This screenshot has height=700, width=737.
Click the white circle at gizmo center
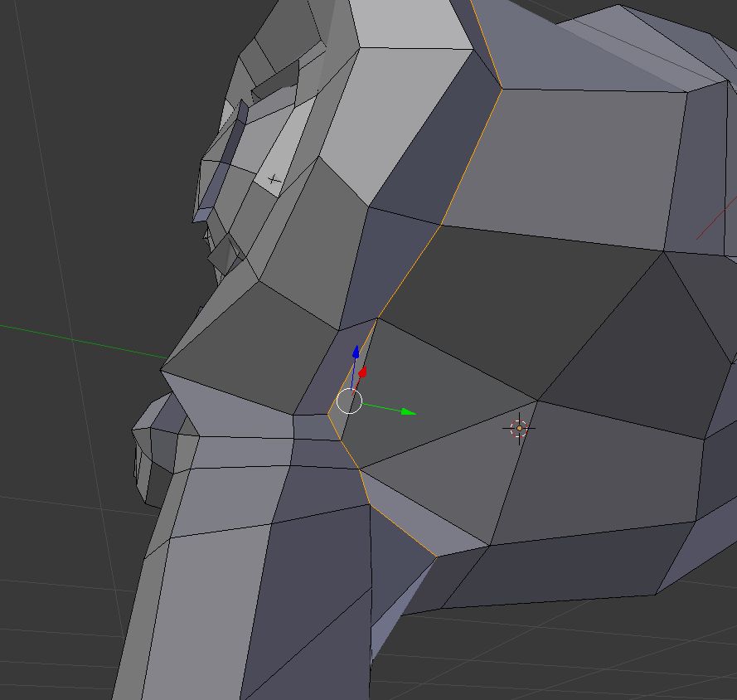pos(350,401)
